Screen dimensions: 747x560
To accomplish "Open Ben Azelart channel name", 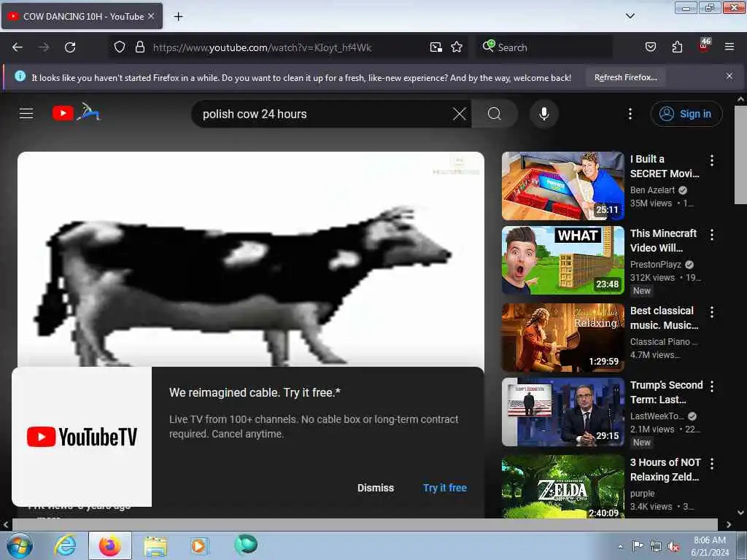I will coord(652,190).
